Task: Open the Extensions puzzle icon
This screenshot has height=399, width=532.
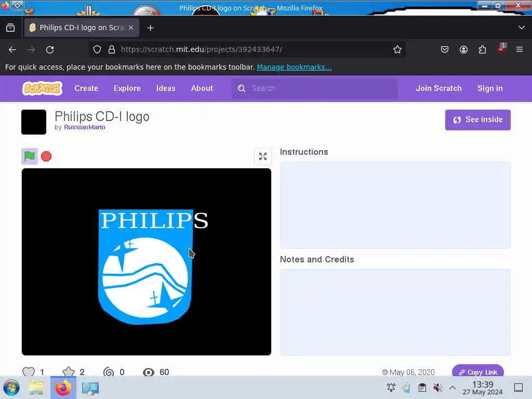Action: (482, 49)
